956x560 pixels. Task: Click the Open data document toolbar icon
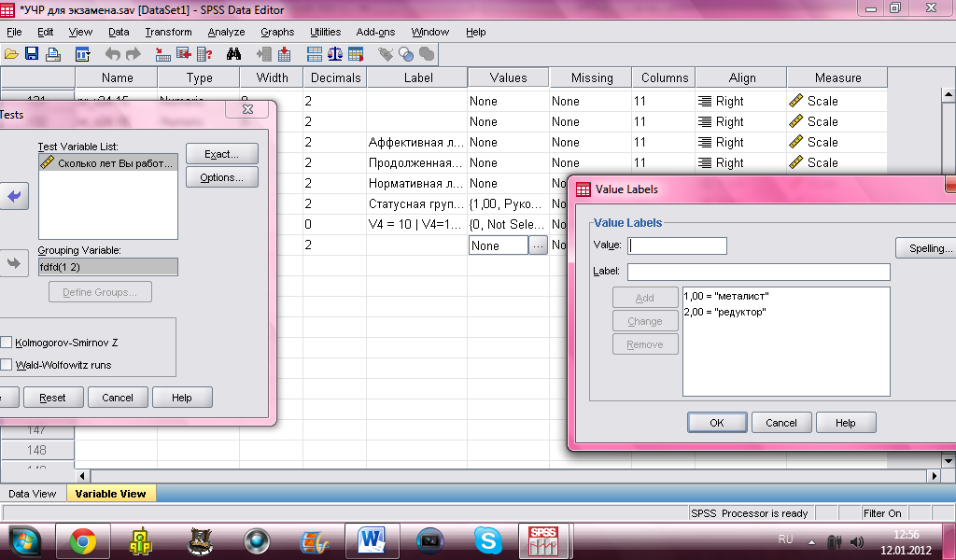11,54
